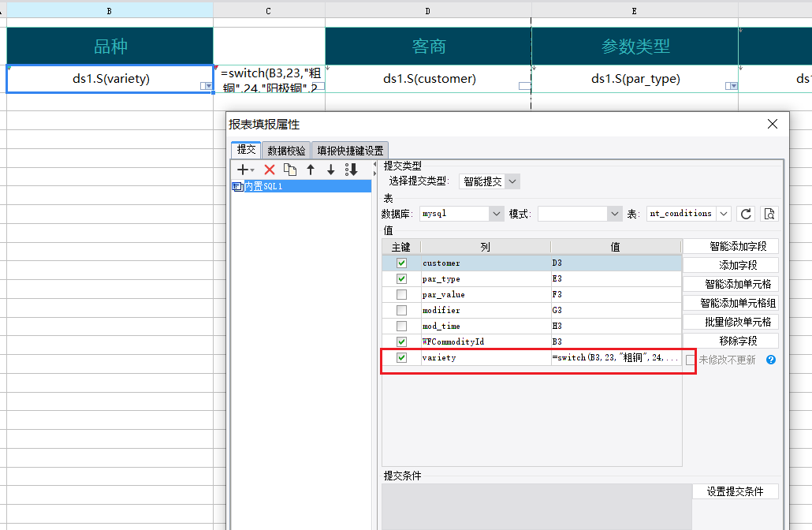Uncheck the primary key for customer
Viewport: 812px width, 530px height.
pos(402,263)
